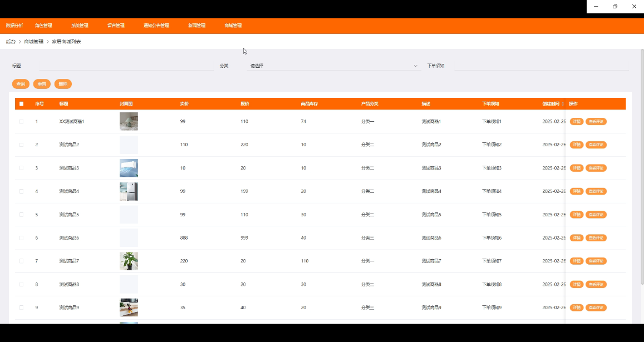Select title cell XX测试商品1
The width and height of the screenshot is (644, 342).
[72, 122]
